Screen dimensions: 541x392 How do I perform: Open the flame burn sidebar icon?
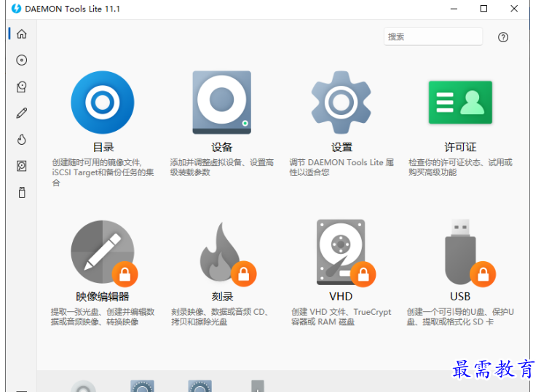22,140
